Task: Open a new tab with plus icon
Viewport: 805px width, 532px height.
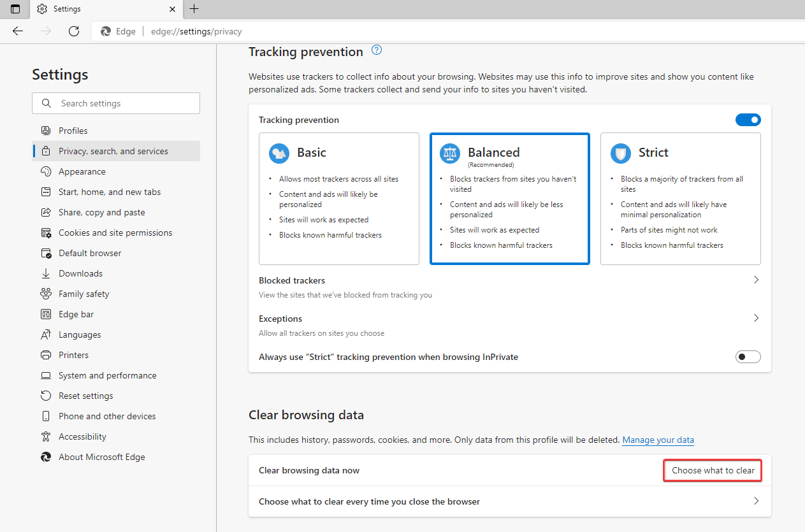Action: (194, 9)
